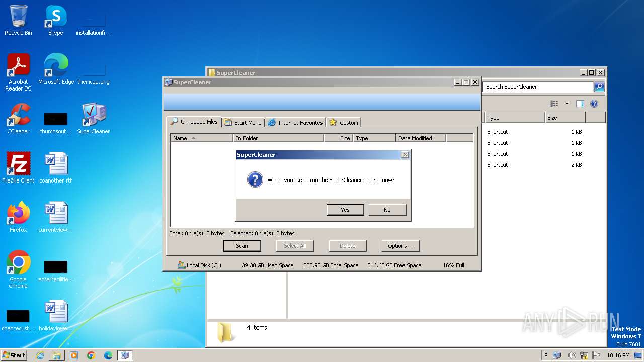Click the '4 items' text in Explorer
644x362 pixels.
point(257,328)
